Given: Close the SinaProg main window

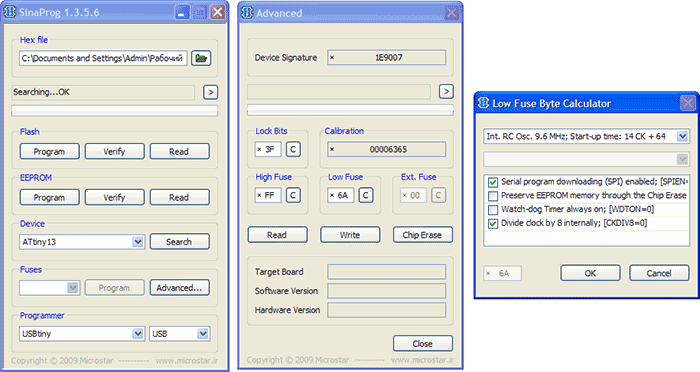Looking at the screenshot, I should pos(217,12).
